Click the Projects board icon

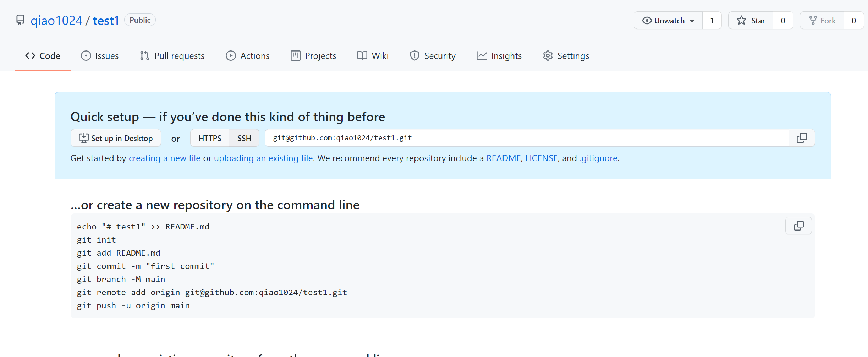296,56
